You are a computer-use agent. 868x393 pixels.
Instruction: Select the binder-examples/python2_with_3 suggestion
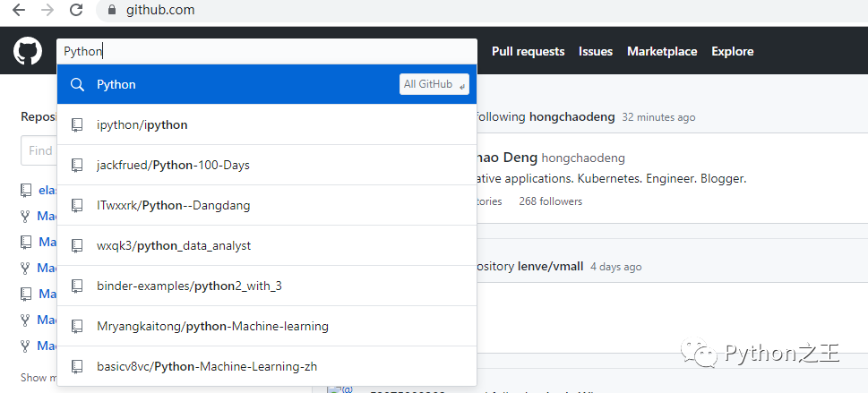pyautogui.click(x=267, y=286)
